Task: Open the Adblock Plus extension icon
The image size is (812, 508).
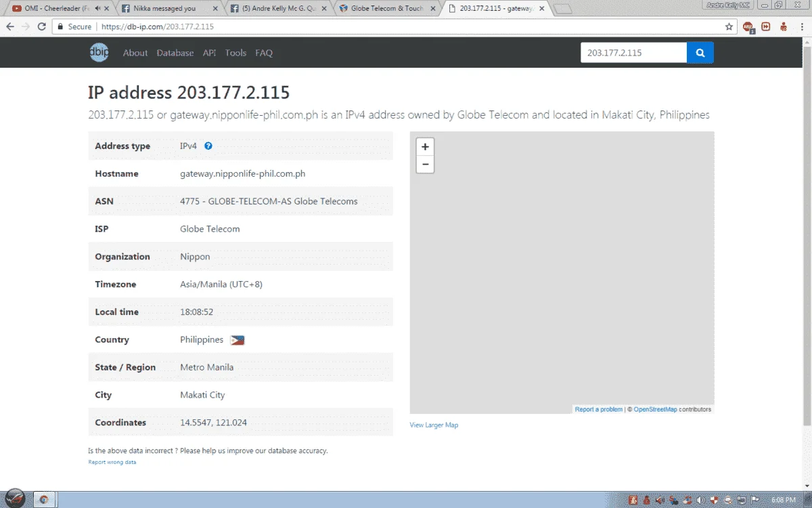Action: tap(748, 27)
